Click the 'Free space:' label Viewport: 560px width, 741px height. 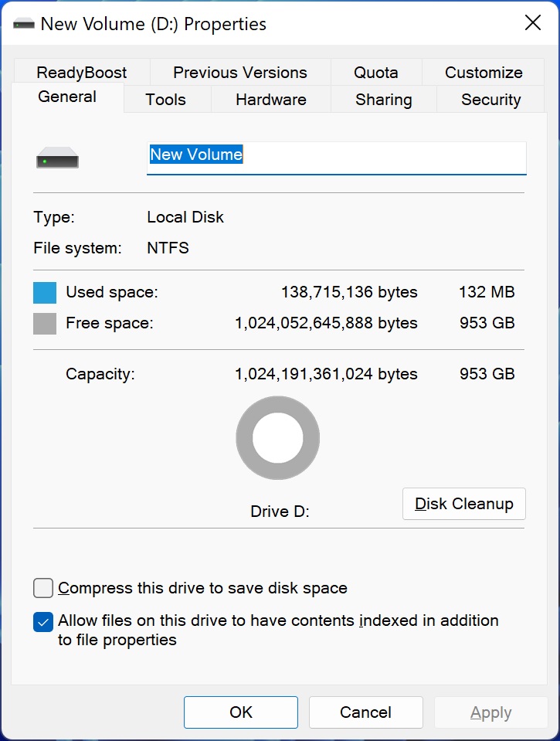coord(110,323)
